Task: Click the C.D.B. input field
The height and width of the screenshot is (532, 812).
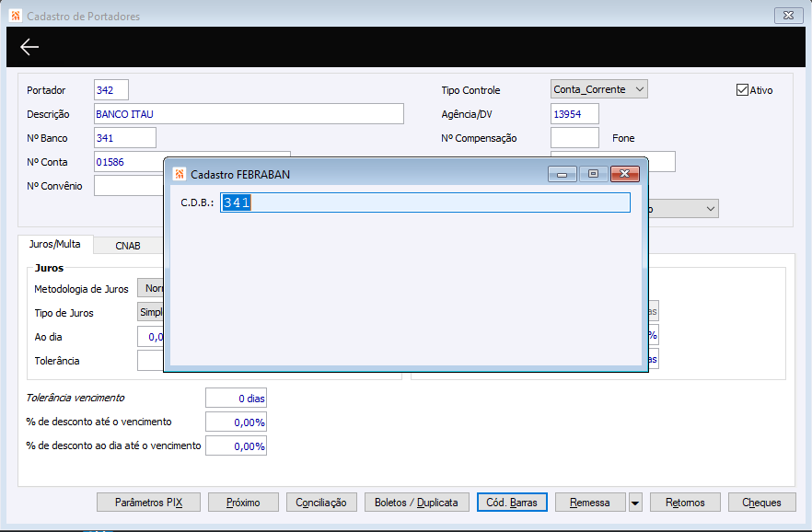Action: pos(425,202)
